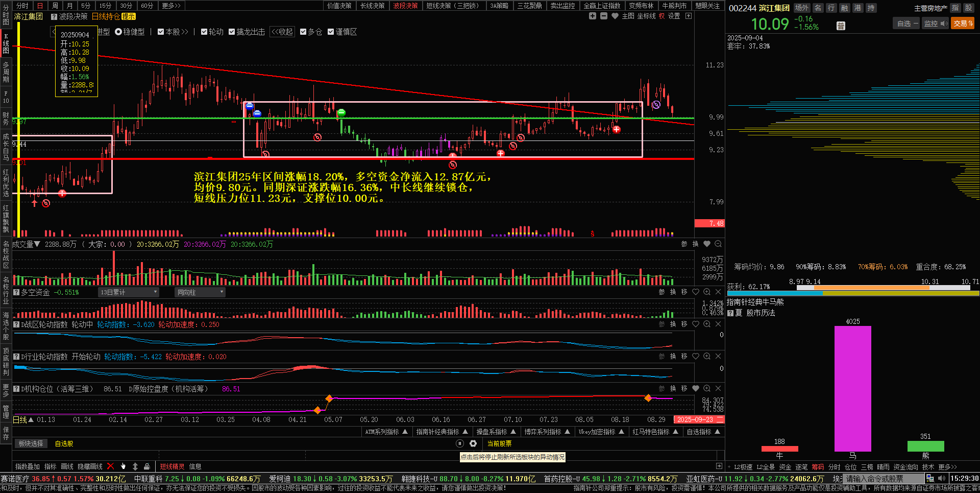This screenshot has width=980, height=493.
Task: Switch to the 15分 period tab
Action: coord(105,6)
